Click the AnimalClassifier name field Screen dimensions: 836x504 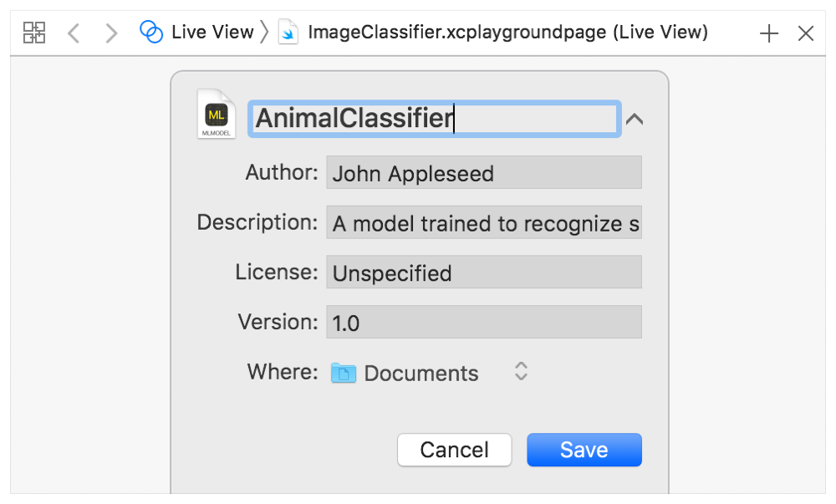coord(434,119)
